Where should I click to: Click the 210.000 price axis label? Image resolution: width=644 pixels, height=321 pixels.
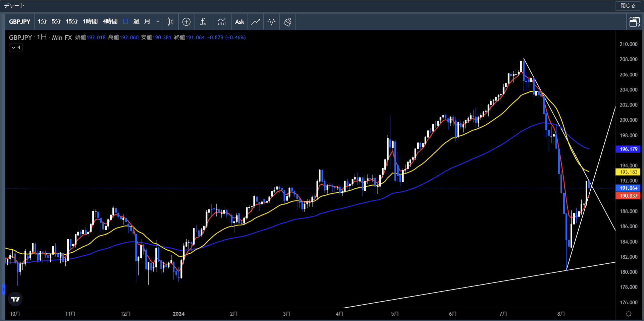tap(629, 44)
